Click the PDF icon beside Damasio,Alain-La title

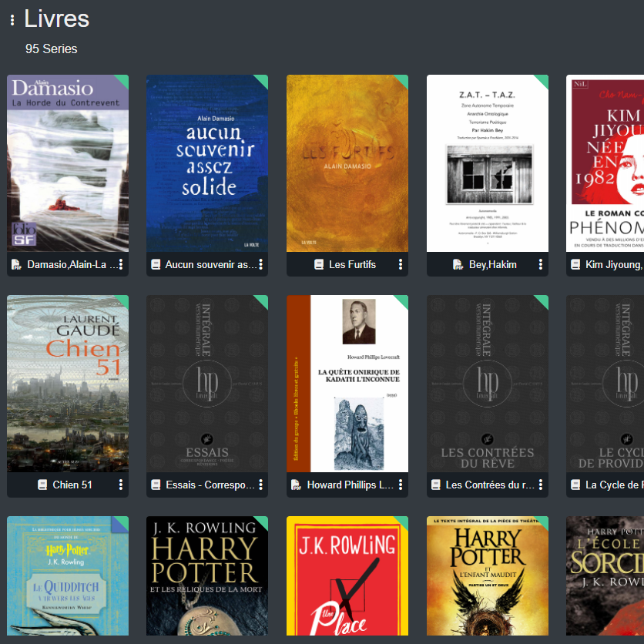16,264
